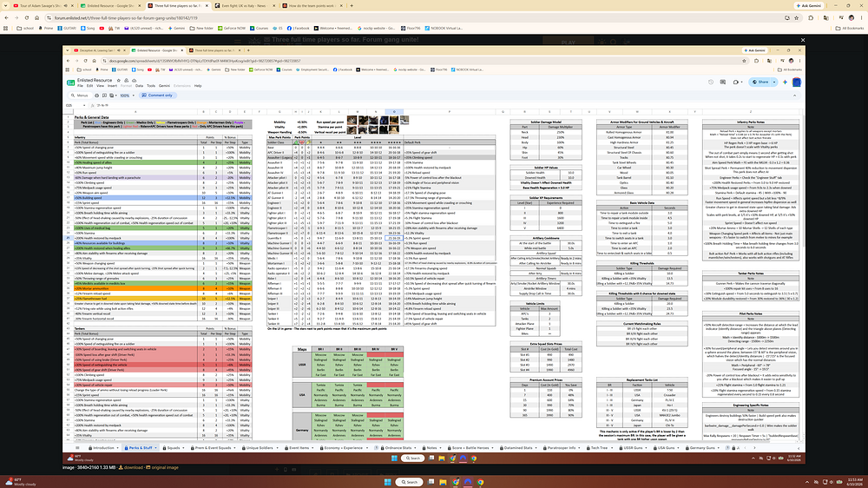Image resolution: width=868 pixels, height=488 pixels.
Task: Open the Extensions puzzle menu
Action: coord(811,17)
